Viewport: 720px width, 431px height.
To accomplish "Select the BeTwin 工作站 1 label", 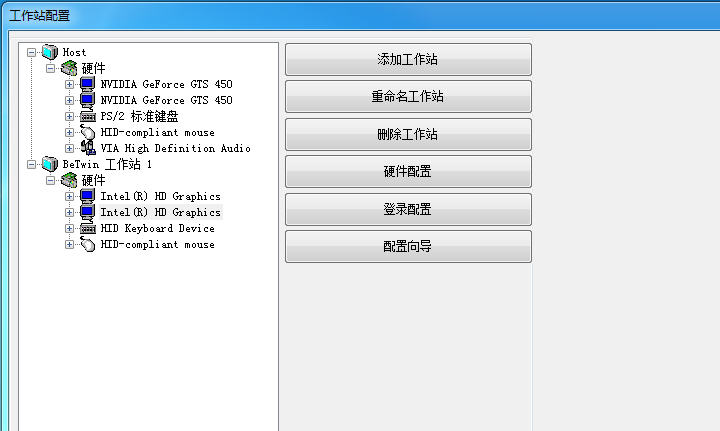I will (107, 164).
